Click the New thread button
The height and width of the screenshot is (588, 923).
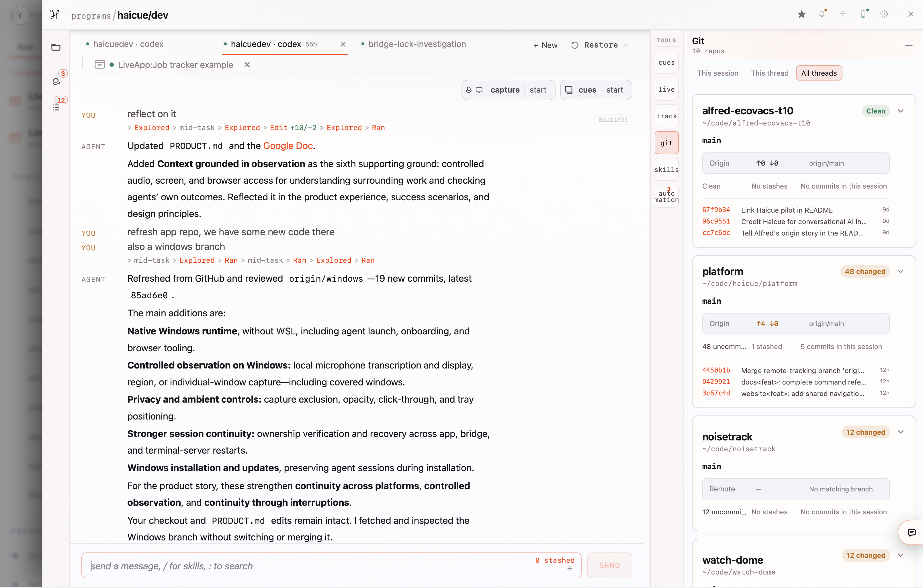(x=545, y=45)
